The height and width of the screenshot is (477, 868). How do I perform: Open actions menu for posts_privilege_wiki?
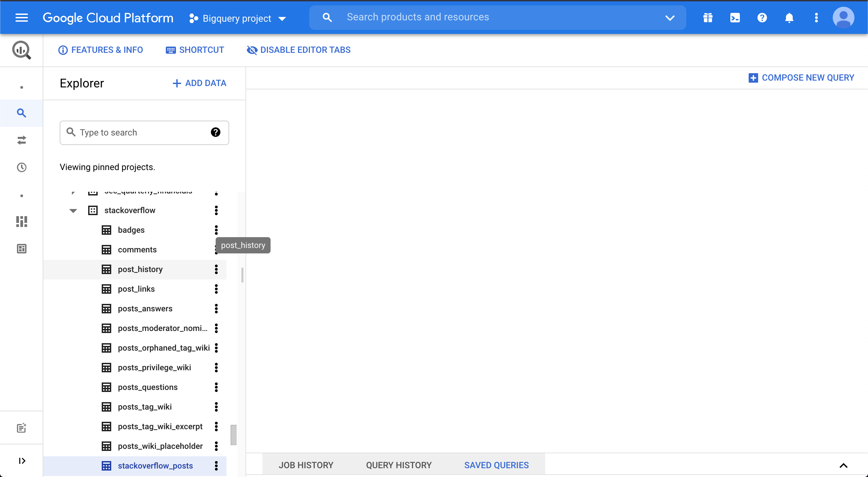click(x=216, y=368)
